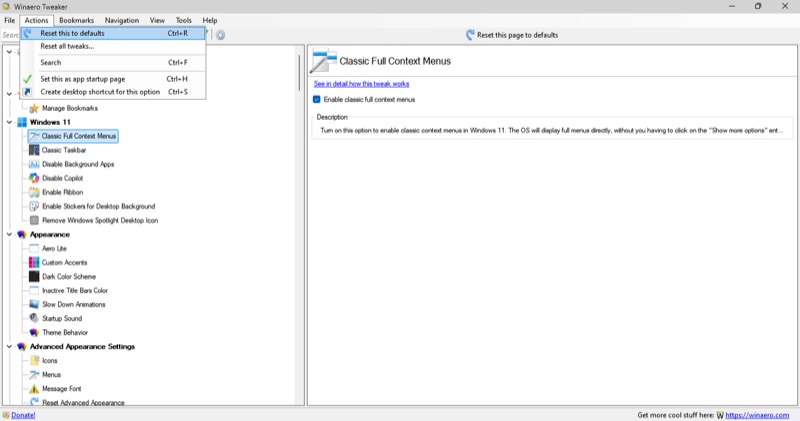Viewport: 800px width, 421px height.
Task: Click the Inactive Title Bars Color icon
Action: [x=34, y=290]
